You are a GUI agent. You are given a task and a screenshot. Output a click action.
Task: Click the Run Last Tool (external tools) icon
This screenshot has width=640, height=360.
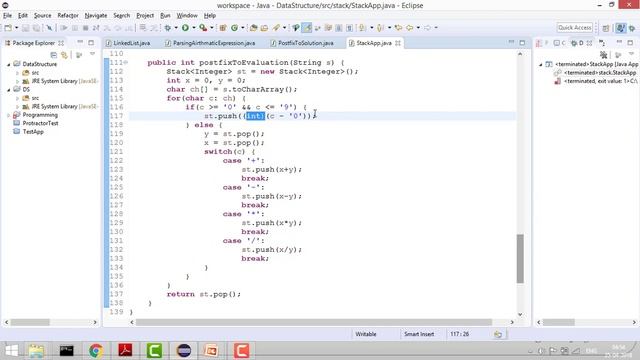203,28
